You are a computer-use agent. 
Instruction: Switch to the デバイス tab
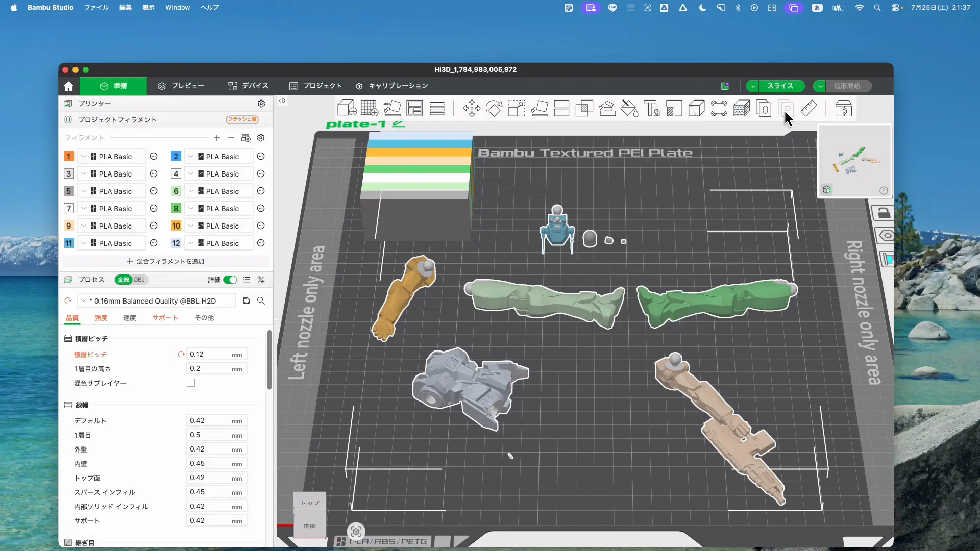pos(248,86)
